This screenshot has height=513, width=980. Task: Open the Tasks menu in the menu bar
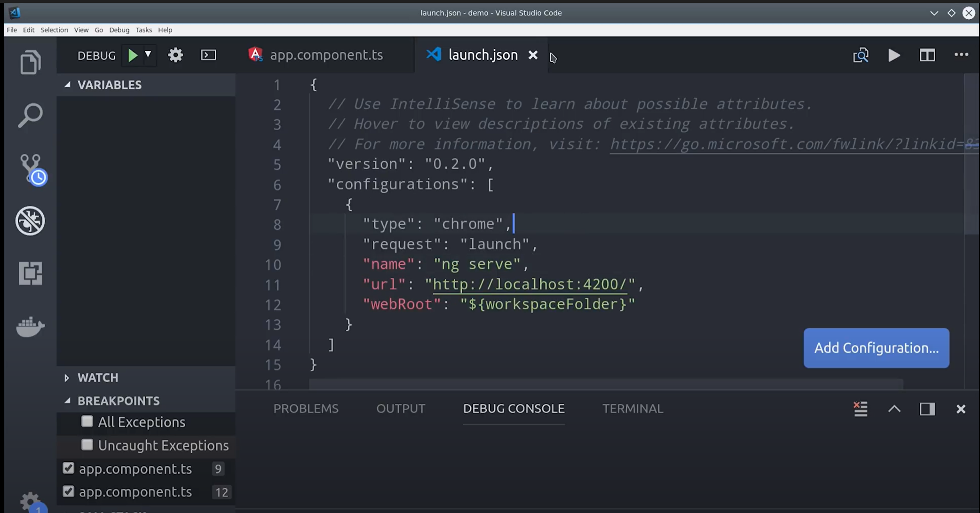click(x=143, y=30)
